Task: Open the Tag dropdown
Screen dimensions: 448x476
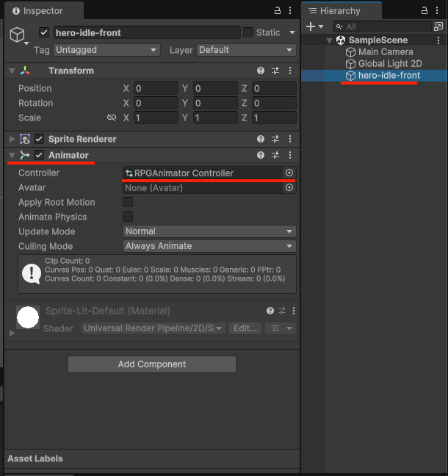Action: 106,50
